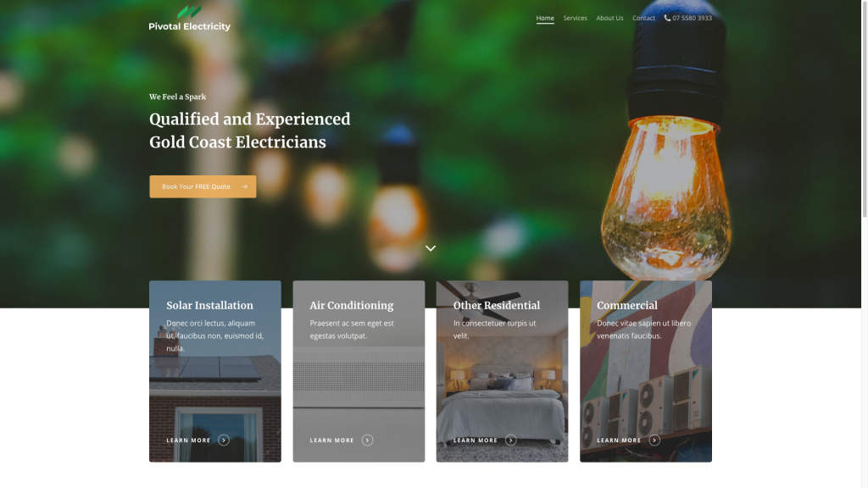Click the 'Qualified and Experienced' headline
This screenshot has height=488, width=868.
(x=250, y=119)
